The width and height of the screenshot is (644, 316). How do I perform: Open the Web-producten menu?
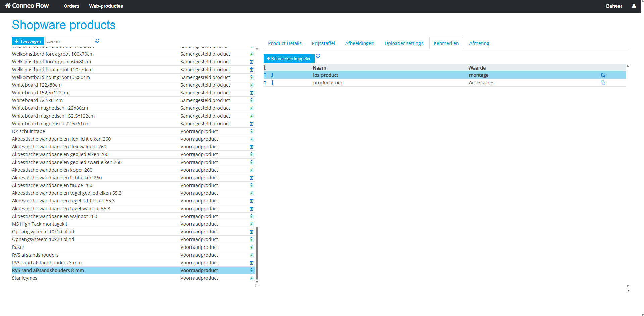(x=106, y=6)
